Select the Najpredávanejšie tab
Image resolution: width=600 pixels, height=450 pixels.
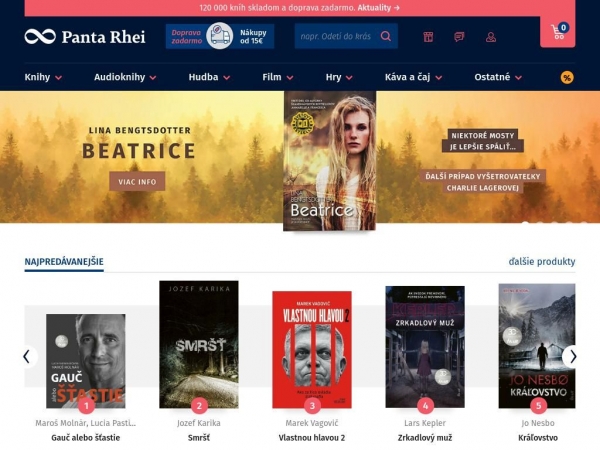[64, 262]
